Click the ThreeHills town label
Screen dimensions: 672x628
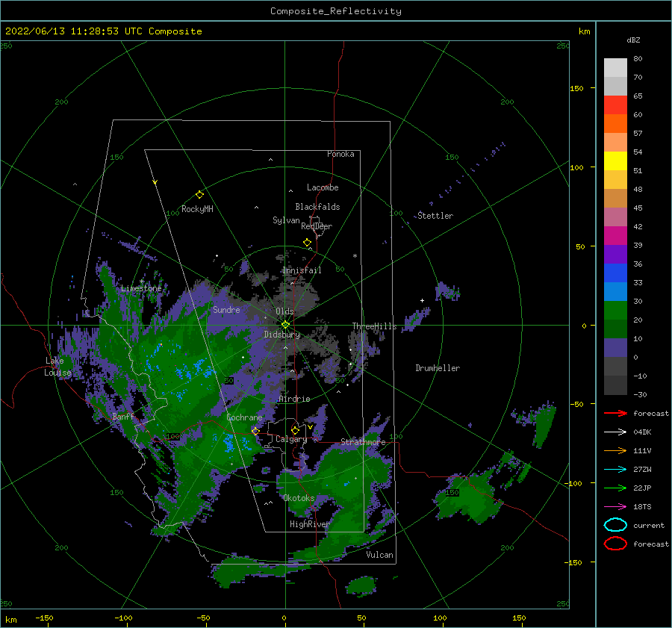[x=375, y=326]
